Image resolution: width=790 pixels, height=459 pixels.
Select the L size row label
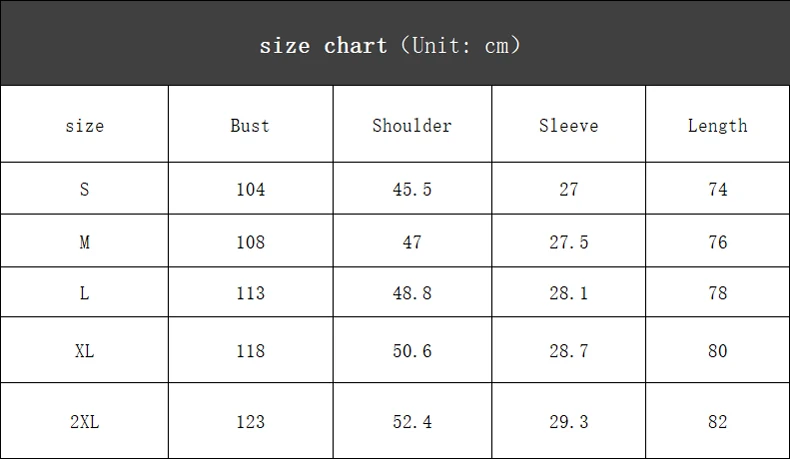tap(84, 293)
